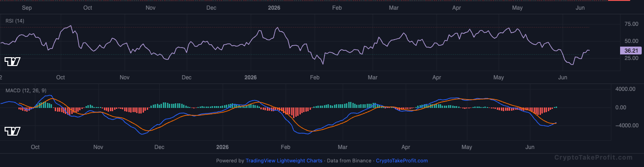Select the MACD (12, 26, 9) indicator label
The height and width of the screenshot is (167, 644).
(x=26, y=90)
